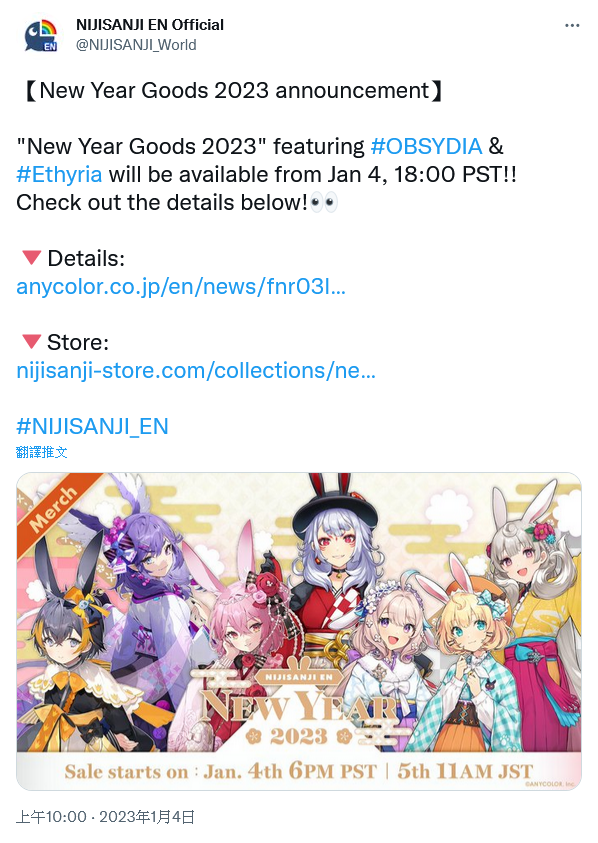598x843 pixels.
Task: Click the eyes emoji after details below
Action: click(x=324, y=203)
